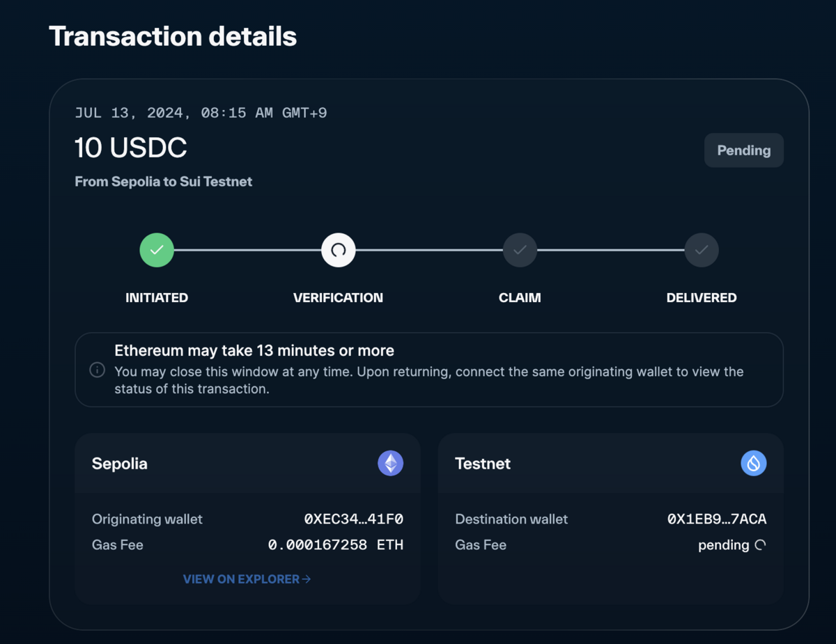
Task: Click the pending spinner beside Testnet gas fee
Action: click(761, 545)
